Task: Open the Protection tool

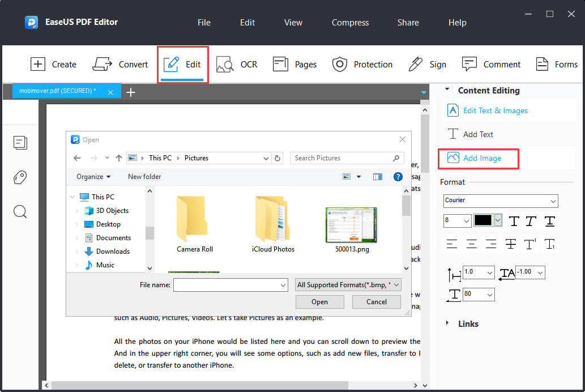Action: [362, 64]
